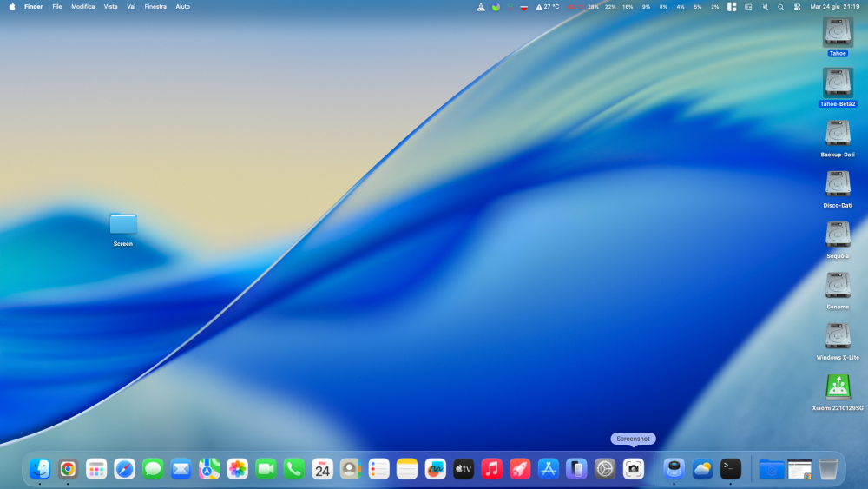The image size is (868, 489).
Task: Open the Messages app in Dock
Action: 153,469
